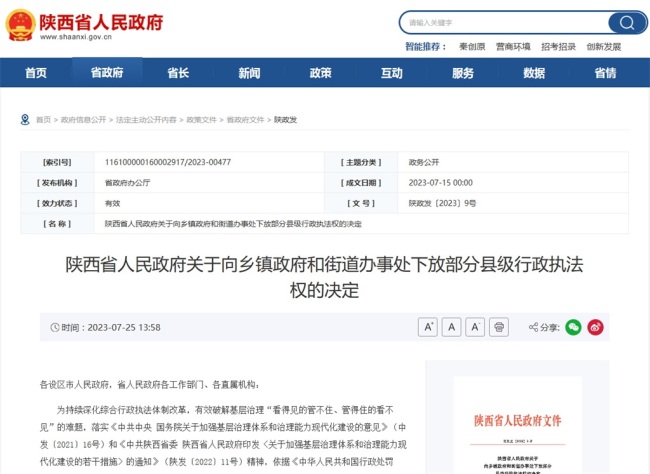Click the 主题分类 label cell
Screen dimensions: 650x474
(x=361, y=162)
